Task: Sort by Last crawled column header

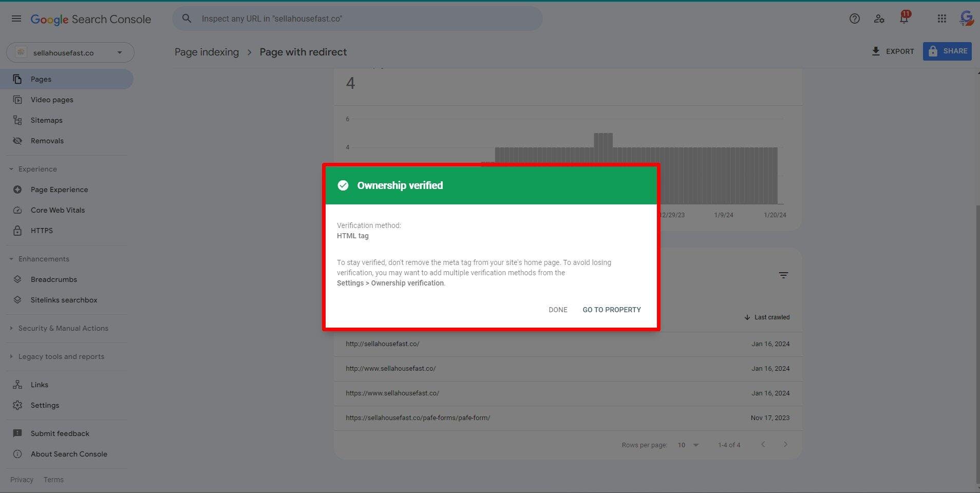Action: coord(767,317)
